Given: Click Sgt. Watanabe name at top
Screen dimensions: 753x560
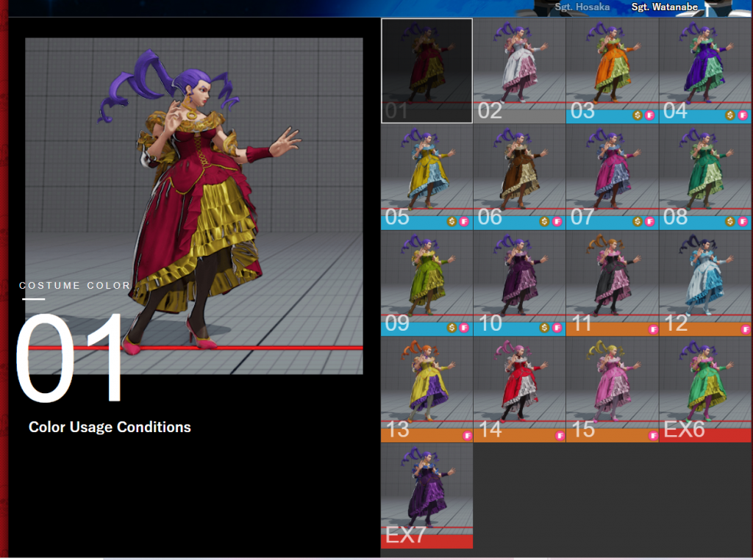Looking at the screenshot, I should coord(665,7).
